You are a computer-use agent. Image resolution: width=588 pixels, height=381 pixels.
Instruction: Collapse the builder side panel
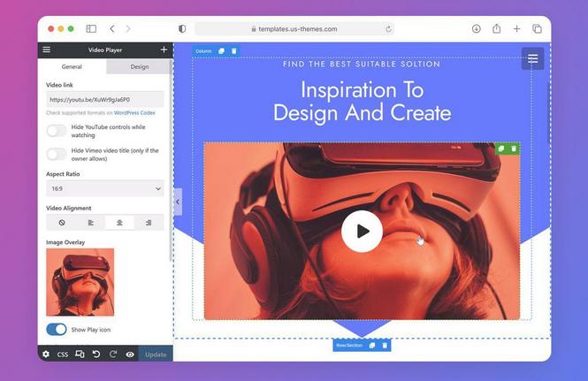[178, 202]
